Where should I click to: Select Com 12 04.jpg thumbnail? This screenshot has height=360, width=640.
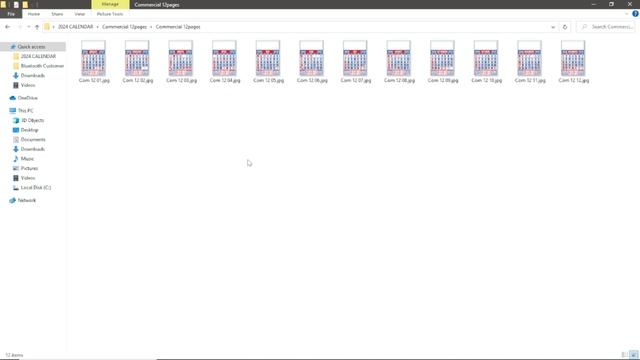point(224,58)
